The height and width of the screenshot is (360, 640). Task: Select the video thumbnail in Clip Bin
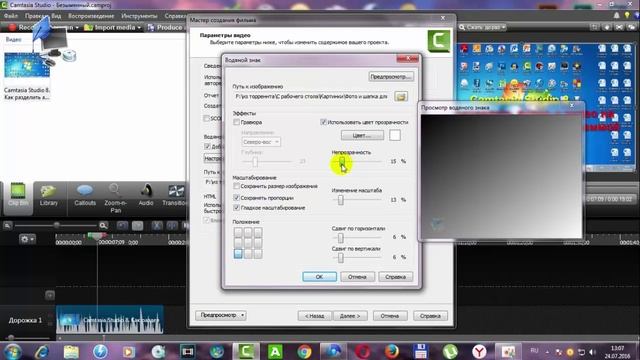pos(27,66)
